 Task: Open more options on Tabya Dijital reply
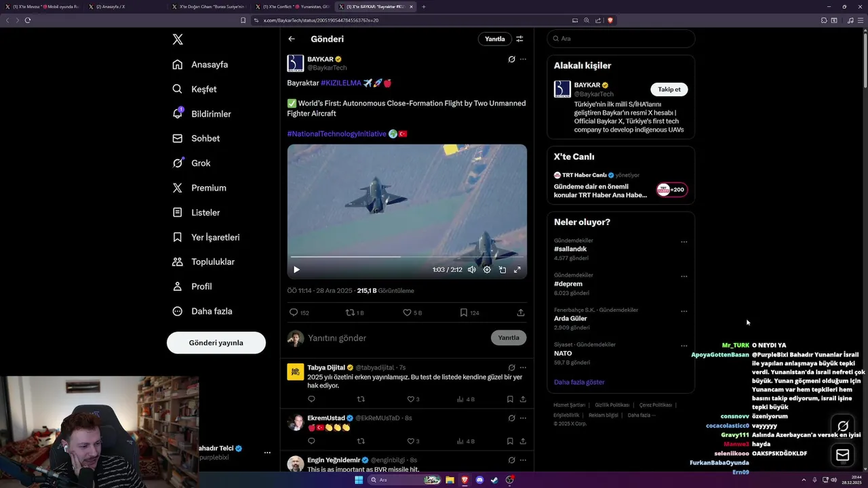(523, 367)
